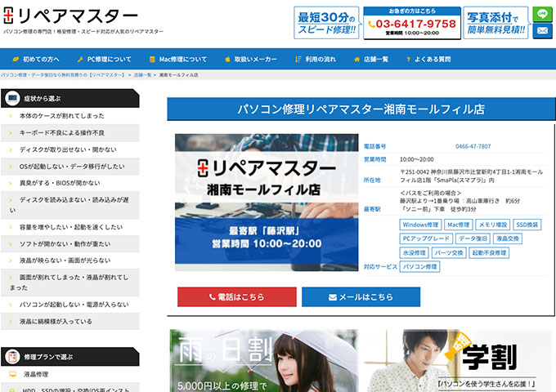Viewport: 556px width, 392px height.
Task: Call store number 0466-47-7807 link
Action: click(x=473, y=146)
